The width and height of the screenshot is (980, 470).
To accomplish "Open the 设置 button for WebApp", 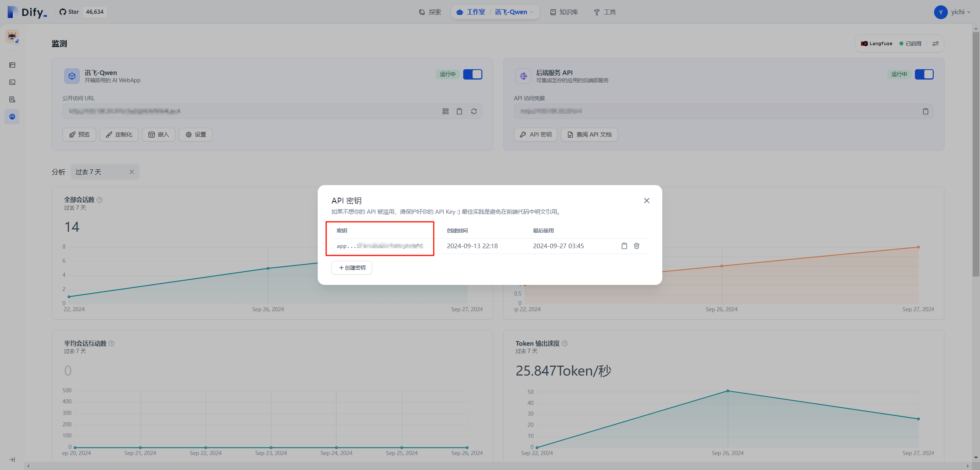I will point(196,135).
